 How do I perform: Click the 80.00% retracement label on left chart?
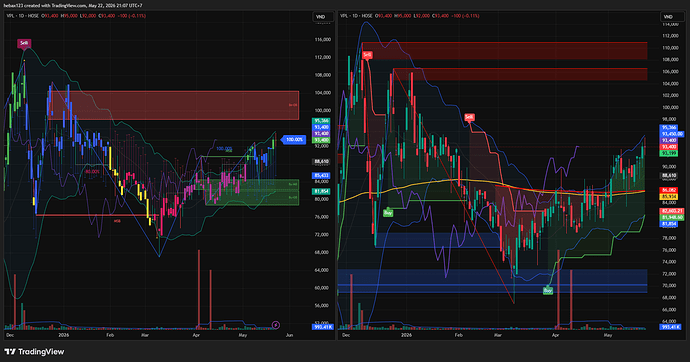click(x=92, y=172)
